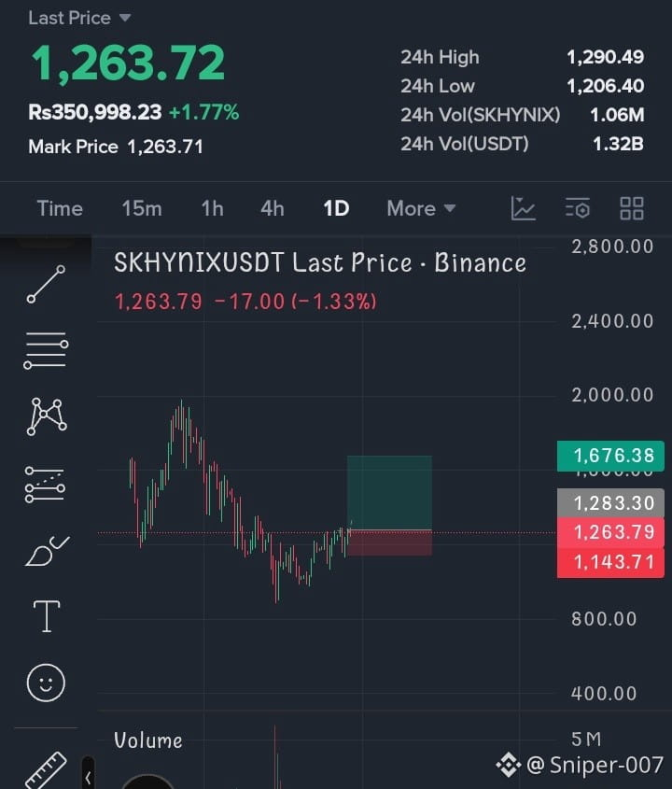Click the +1.77% change percentage
Image resolution: width=672 pixels, height=789 pixels.
click(203, 112)
